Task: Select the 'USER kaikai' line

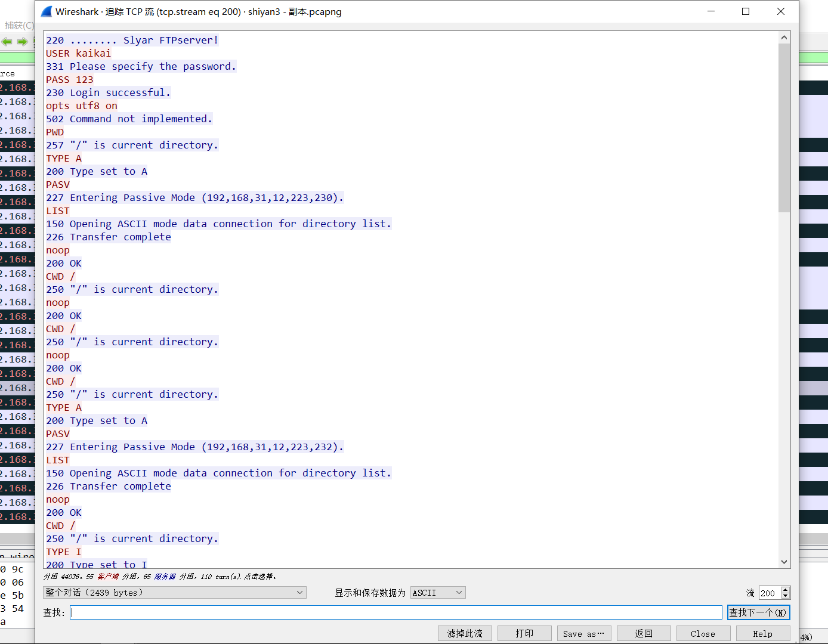Action: click(x=79, y=53)
